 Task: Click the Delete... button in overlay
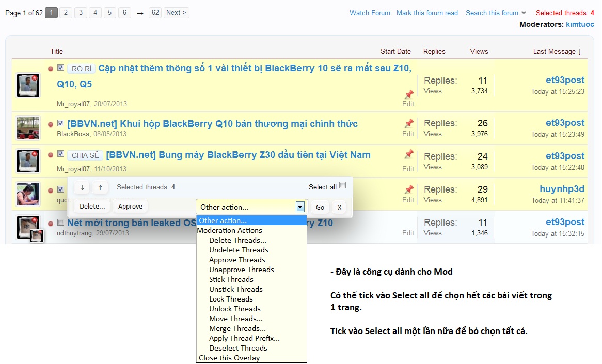coord(92,207)
